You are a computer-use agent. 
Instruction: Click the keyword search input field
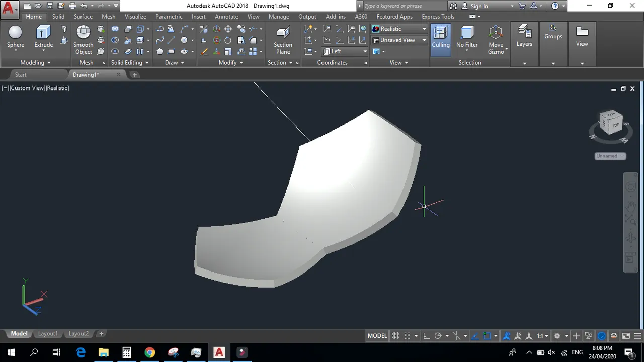(404, 6)
